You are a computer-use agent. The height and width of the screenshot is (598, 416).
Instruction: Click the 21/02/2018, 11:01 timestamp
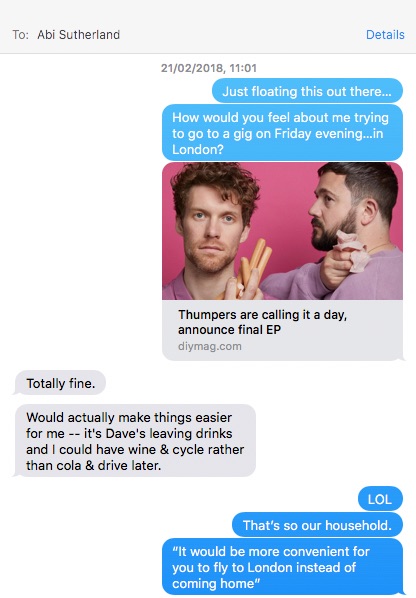coord(209,68)
